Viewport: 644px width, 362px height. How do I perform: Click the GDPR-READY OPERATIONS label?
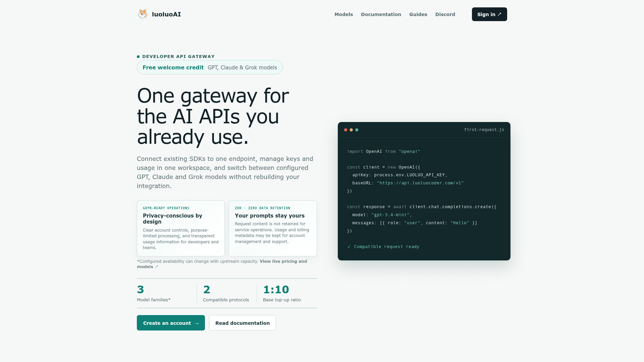(x=166, y=208)
